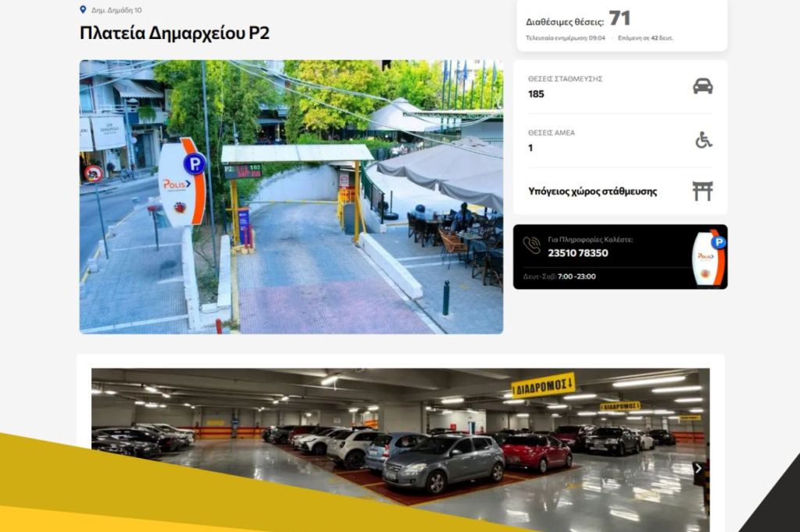Click the gate icon beside underground parking
This screenshot has height=532, width=800.
pos(702,191)
